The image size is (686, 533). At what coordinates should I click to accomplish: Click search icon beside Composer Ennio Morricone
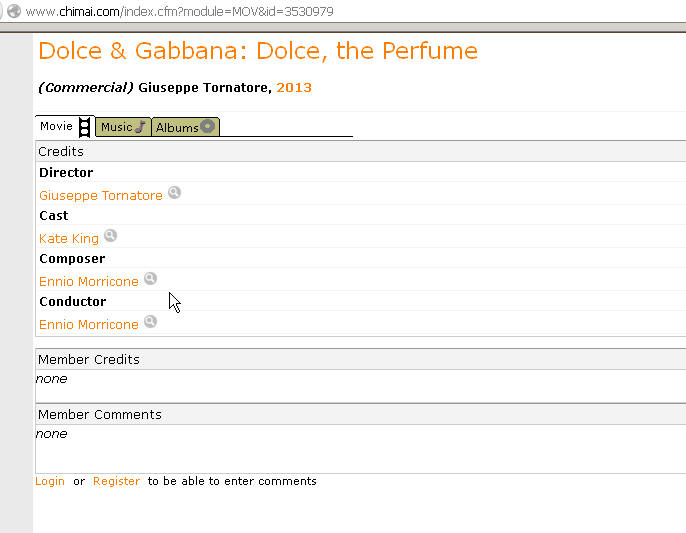(150, 278)
